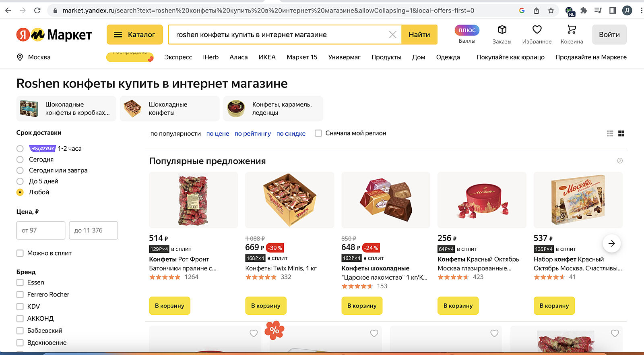
Task: Click the Yandex Market logo
Action: tap(54, 35)
